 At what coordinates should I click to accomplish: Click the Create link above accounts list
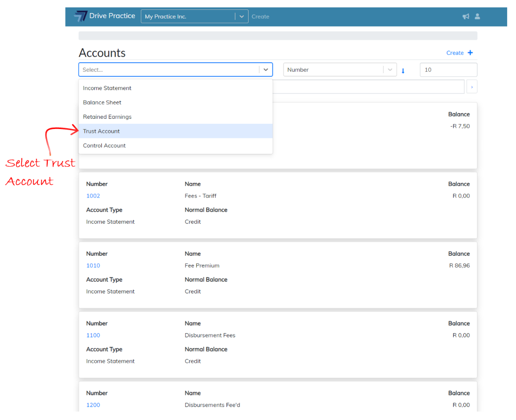[455, 53]
